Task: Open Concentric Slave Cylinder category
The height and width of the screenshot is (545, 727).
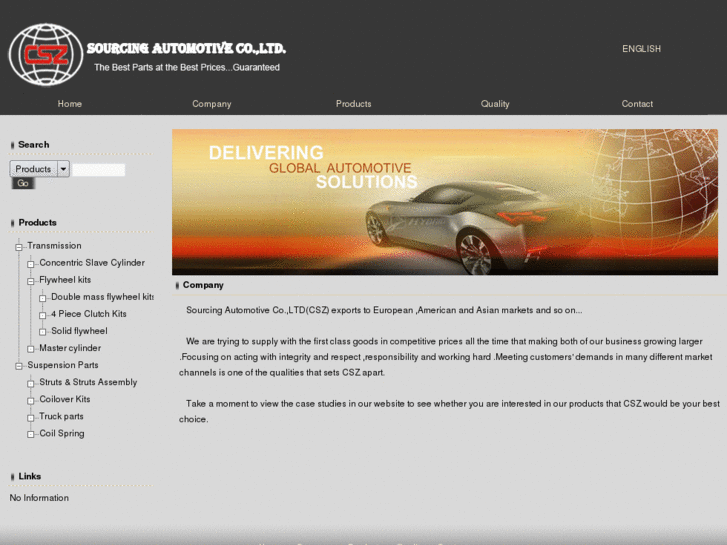Action: 92,263
